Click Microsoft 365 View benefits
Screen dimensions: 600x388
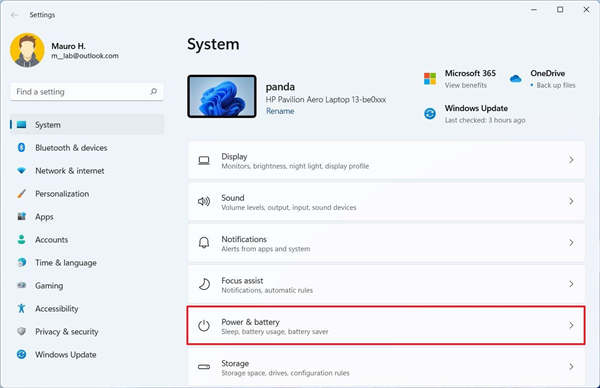point(466,85)
